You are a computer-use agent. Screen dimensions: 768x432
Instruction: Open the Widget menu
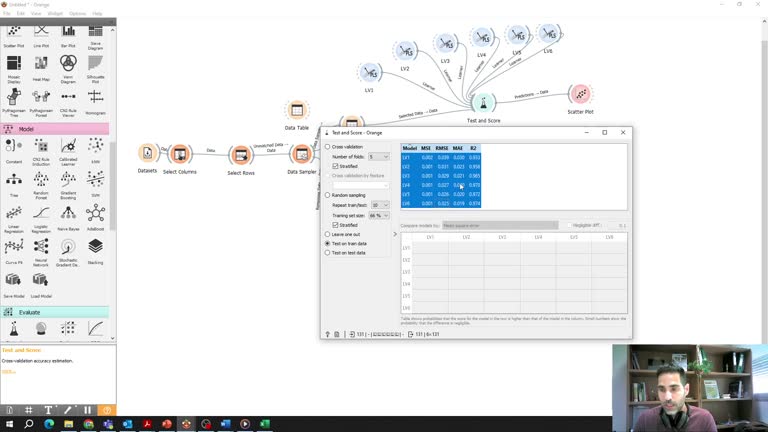click(x=55, y=13)
